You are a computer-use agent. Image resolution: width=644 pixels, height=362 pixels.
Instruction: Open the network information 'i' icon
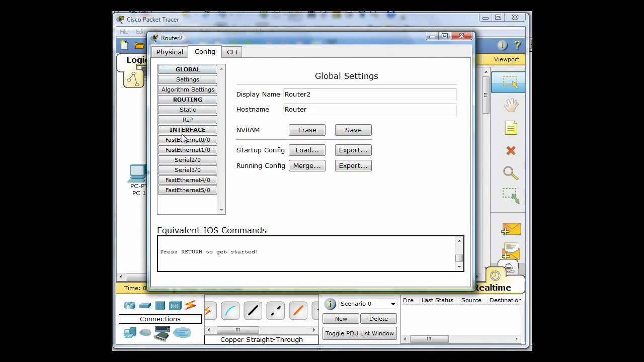pyautogui.click(x=502, y=45)
